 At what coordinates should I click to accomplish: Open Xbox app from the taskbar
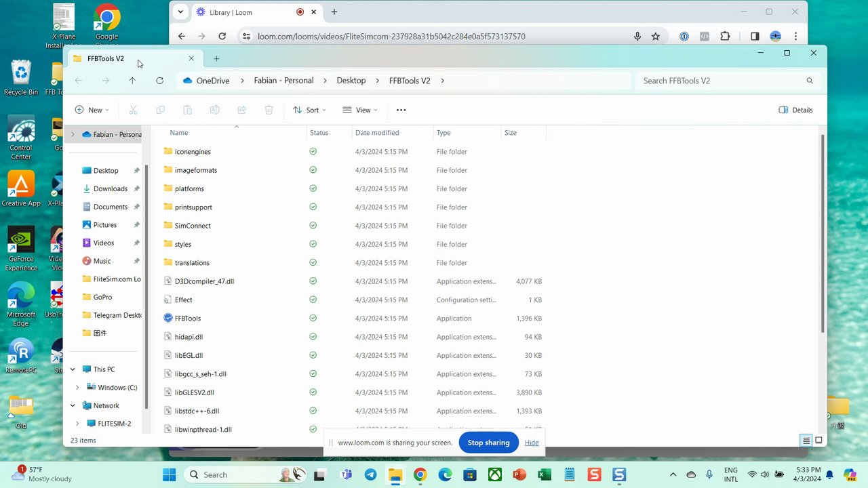pos(495,474)
